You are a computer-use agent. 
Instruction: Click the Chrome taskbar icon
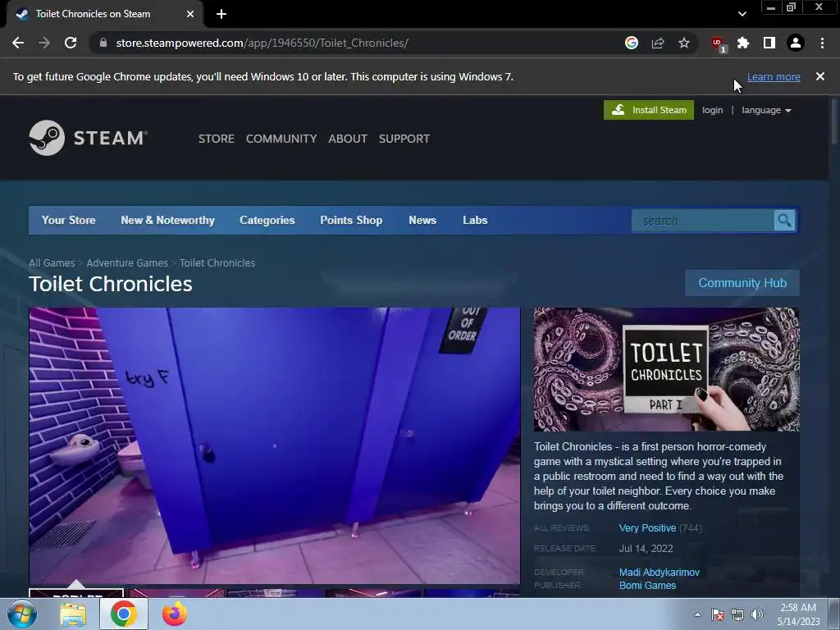[x=123, y=614]
